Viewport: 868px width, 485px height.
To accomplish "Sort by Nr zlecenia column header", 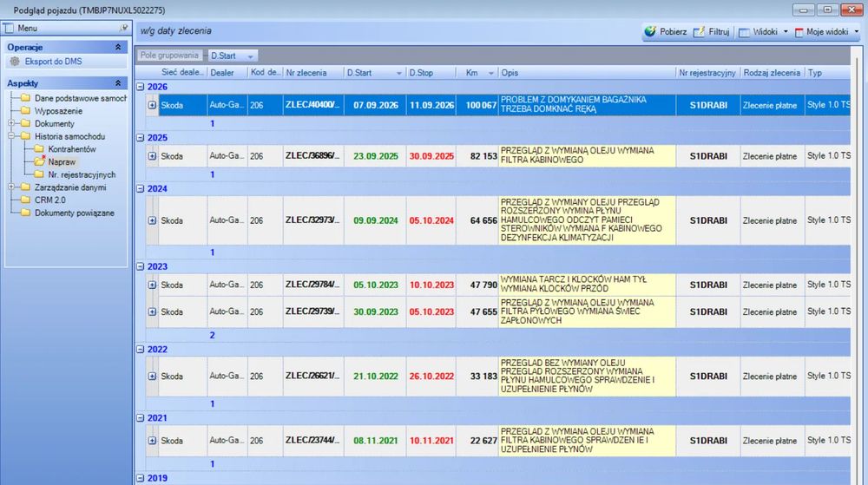I will (x=313, y=72).
